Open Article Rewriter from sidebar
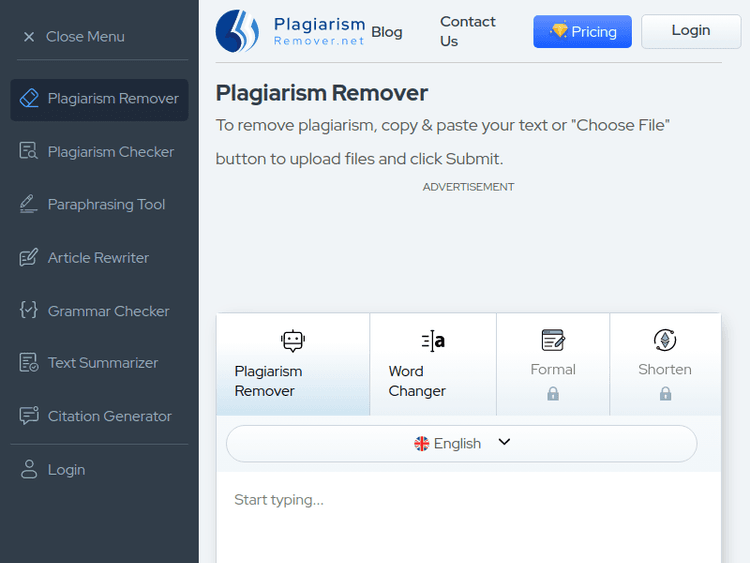750x563 pixels. pyautogui.click(x=99, y=258)
